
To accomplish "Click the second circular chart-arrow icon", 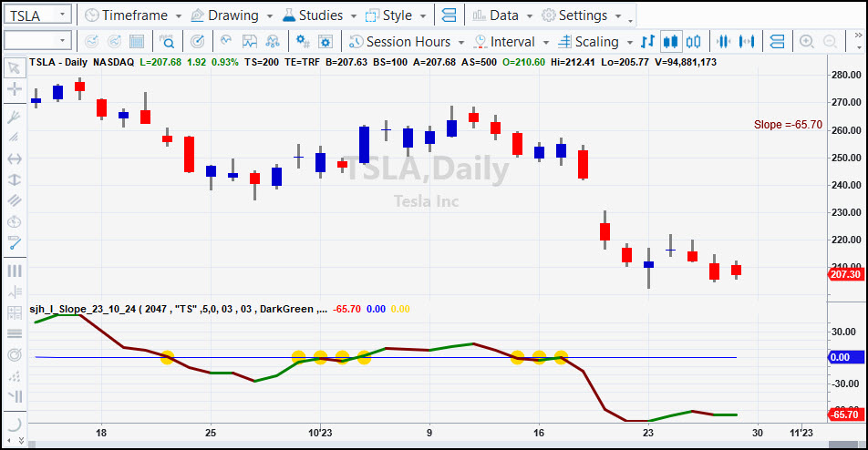I will 114,42.
